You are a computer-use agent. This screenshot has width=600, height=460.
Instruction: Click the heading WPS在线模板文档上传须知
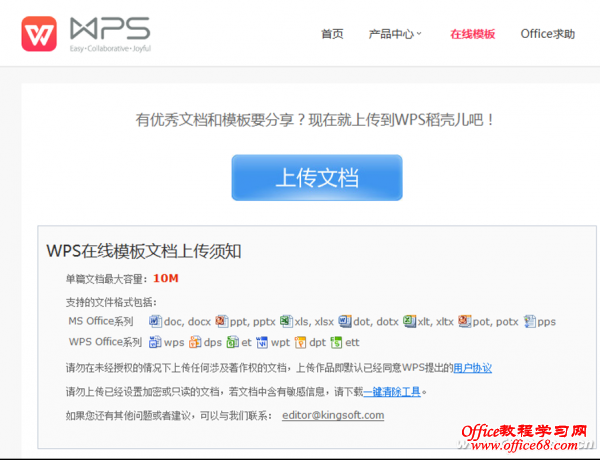(144, 251)
